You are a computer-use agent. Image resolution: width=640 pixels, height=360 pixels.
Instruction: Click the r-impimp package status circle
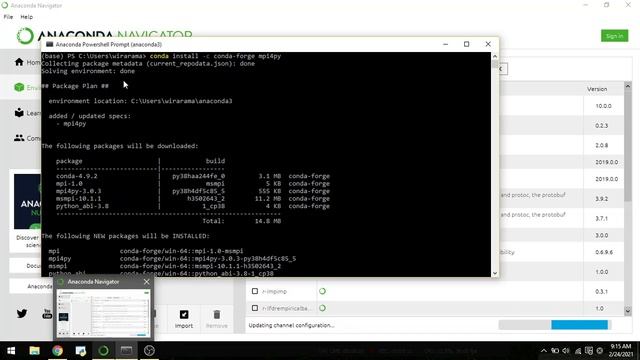click(322, 291)
